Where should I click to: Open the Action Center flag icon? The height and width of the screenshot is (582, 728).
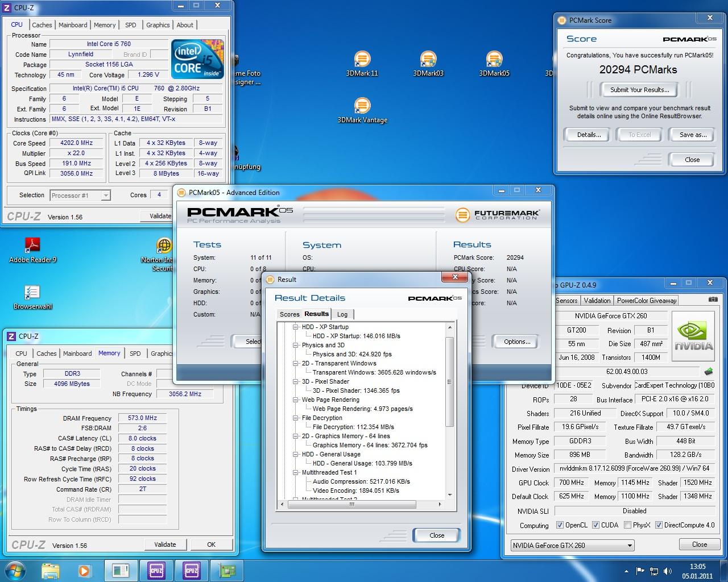[640, 571]
